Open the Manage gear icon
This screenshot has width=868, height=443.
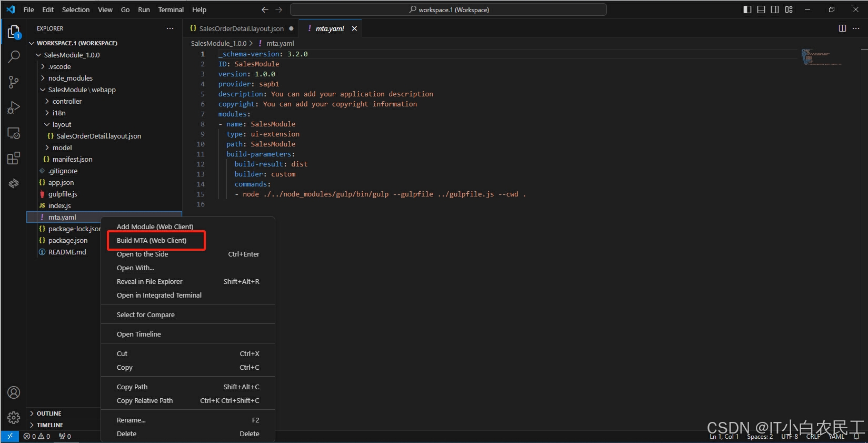pos(14,418)
